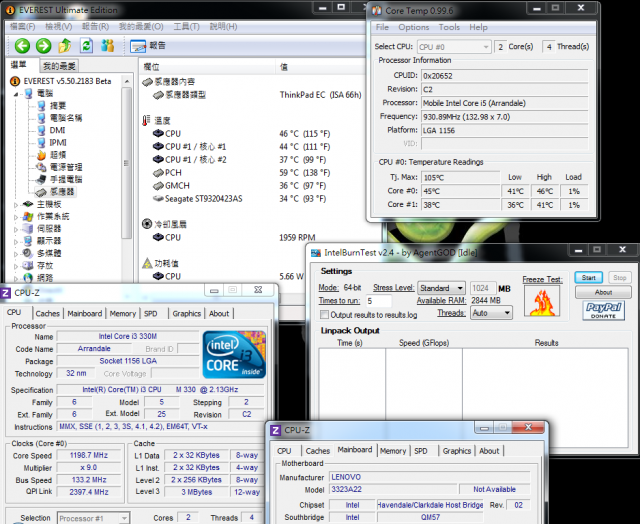Enable Output results to results.log checkbox

click(324, 315)
